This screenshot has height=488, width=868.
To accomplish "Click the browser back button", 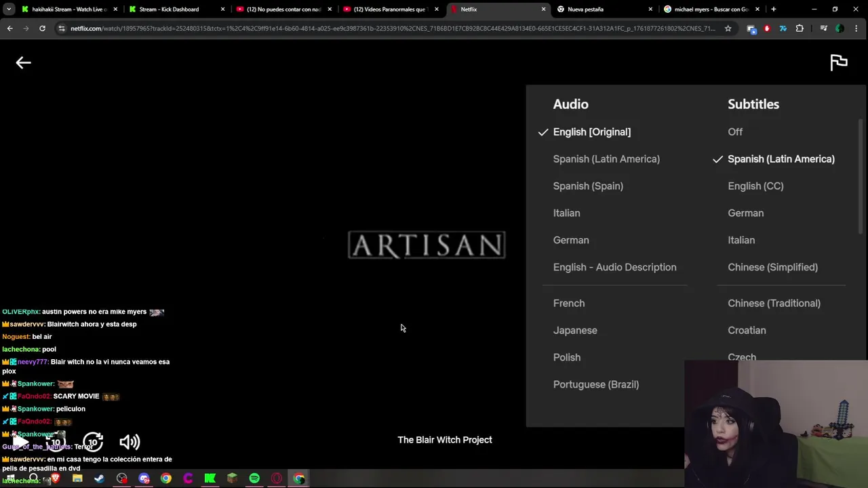I will (x=9, y=28).
